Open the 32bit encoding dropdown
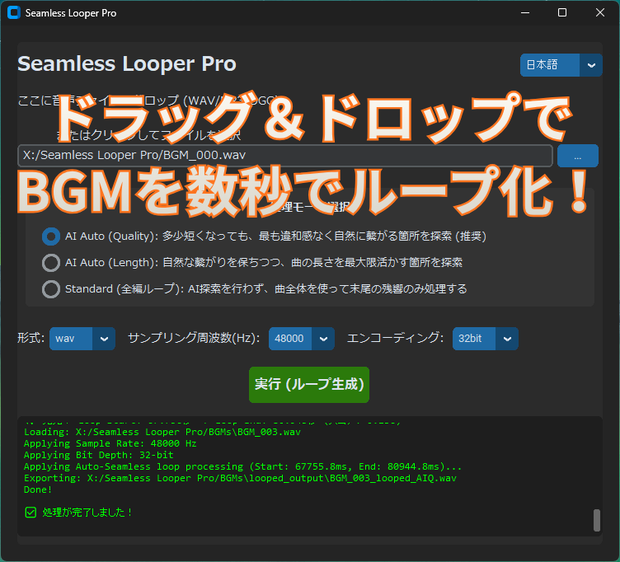The image size is (620, 562). click(x=485, y=339)
